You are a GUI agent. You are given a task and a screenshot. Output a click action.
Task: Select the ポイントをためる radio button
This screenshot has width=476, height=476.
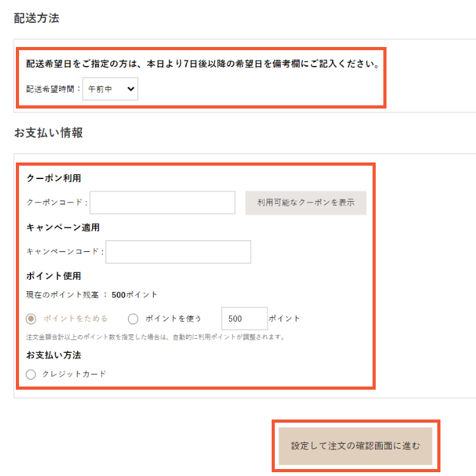tap(31, 319)
